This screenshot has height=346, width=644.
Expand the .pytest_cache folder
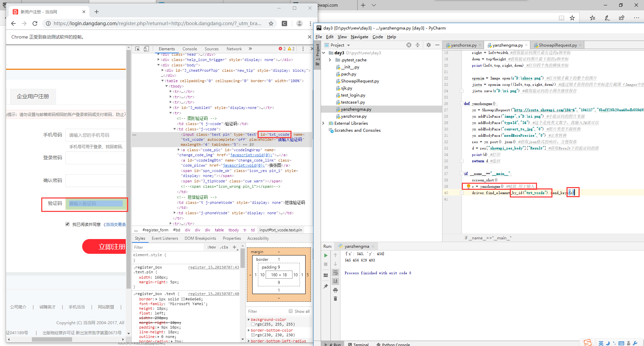[x=330, y=60]
